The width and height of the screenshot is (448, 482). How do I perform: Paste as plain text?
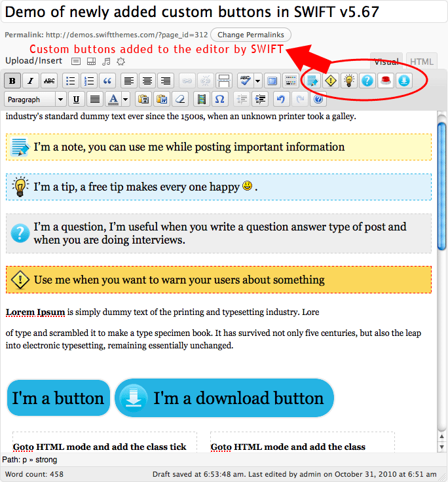click(x=143, y=100)
